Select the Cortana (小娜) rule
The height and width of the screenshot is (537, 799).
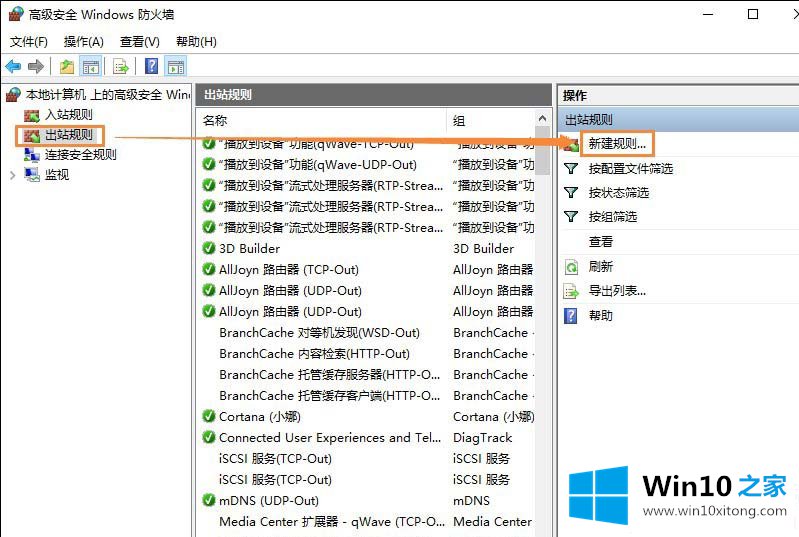click(x=260, y=417)
